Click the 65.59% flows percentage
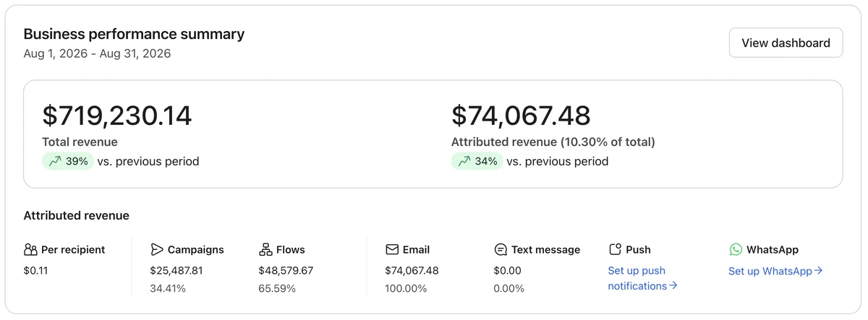 [277, 288]
